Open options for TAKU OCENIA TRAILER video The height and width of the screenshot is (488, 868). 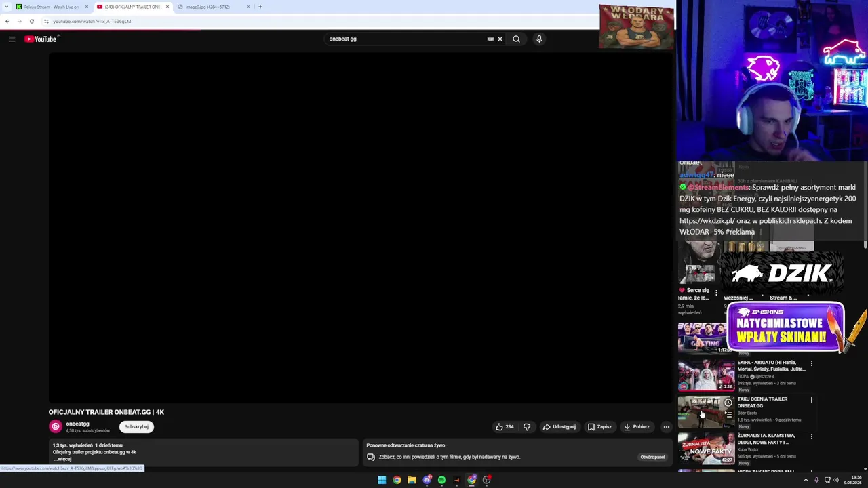(x=811, y=400)
